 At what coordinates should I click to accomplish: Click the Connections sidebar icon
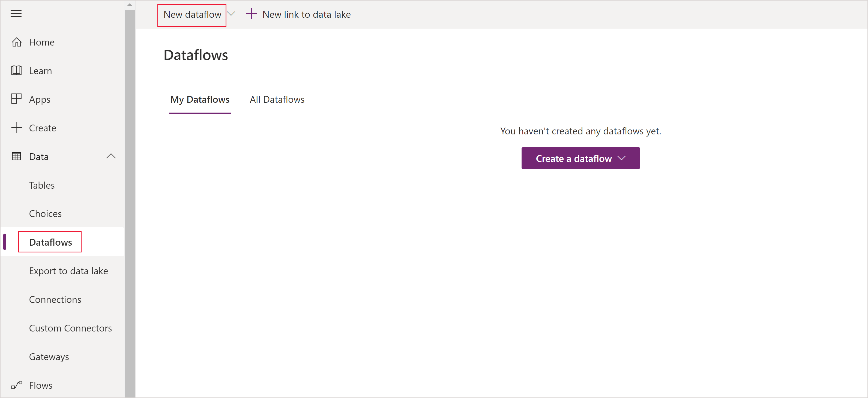click(55, 299)
